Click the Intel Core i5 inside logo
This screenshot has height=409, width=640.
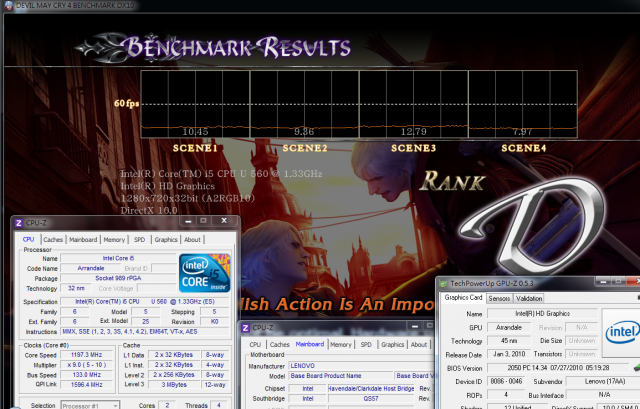point(204,273)
